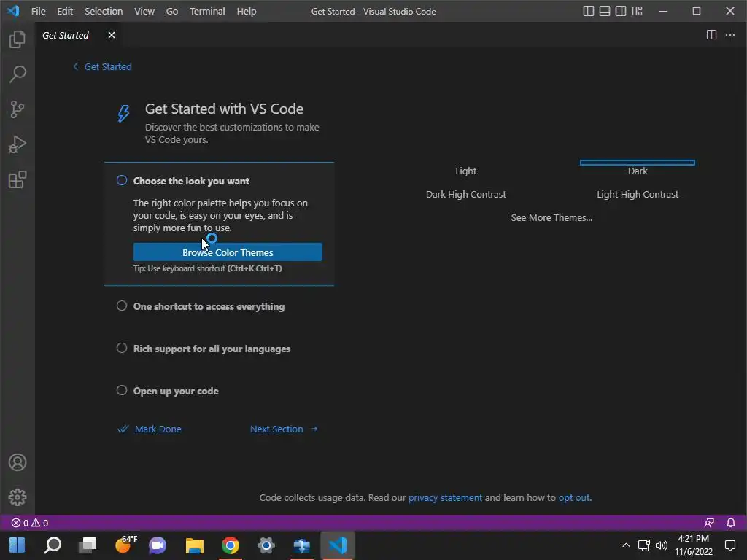Open File Explorer from taskbar

click(x=194, y=545)
